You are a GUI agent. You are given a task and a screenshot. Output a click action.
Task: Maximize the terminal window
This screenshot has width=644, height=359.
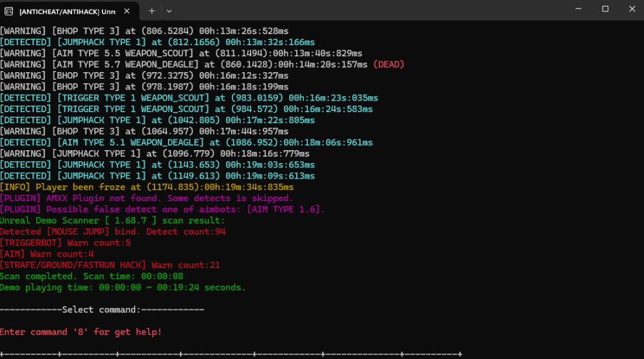605,8
